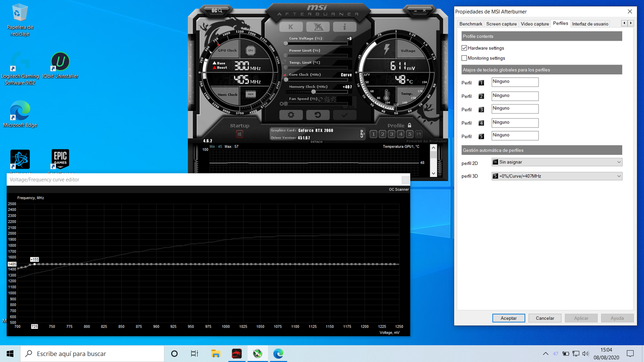This screenshot has height=362, width=644.
Task: Click the OC Scanner button in curve editor
Action: coord(399,190)
